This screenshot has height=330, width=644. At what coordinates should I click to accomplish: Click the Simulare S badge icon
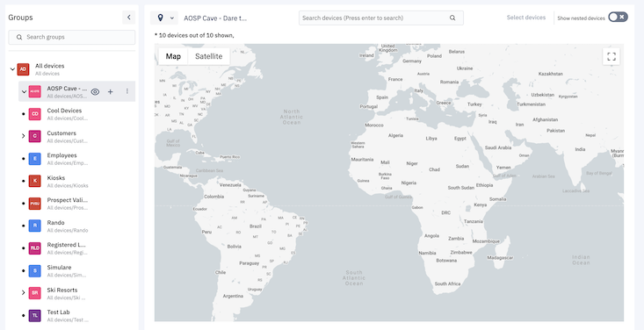pyautogui.click(x=34, y=271)
